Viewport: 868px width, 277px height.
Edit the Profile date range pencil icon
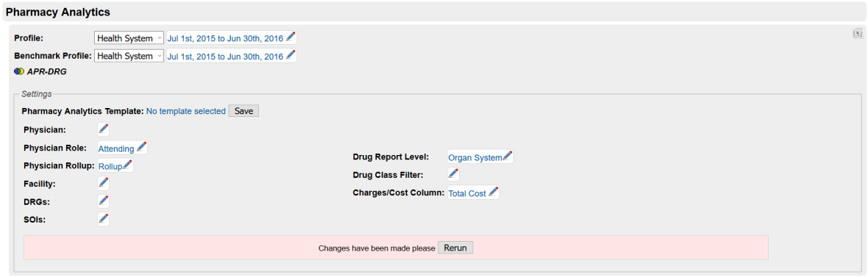click(291, 37)
